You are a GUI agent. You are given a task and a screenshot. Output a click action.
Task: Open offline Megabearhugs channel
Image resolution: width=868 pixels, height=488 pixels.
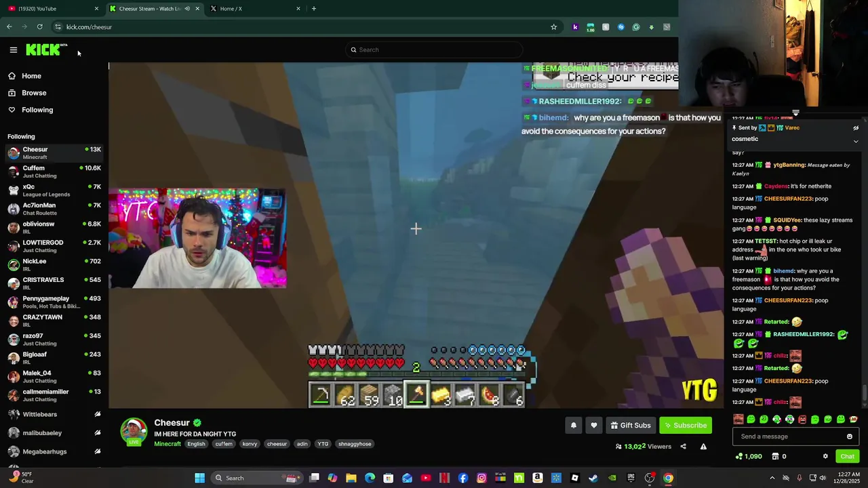[54, 451]
